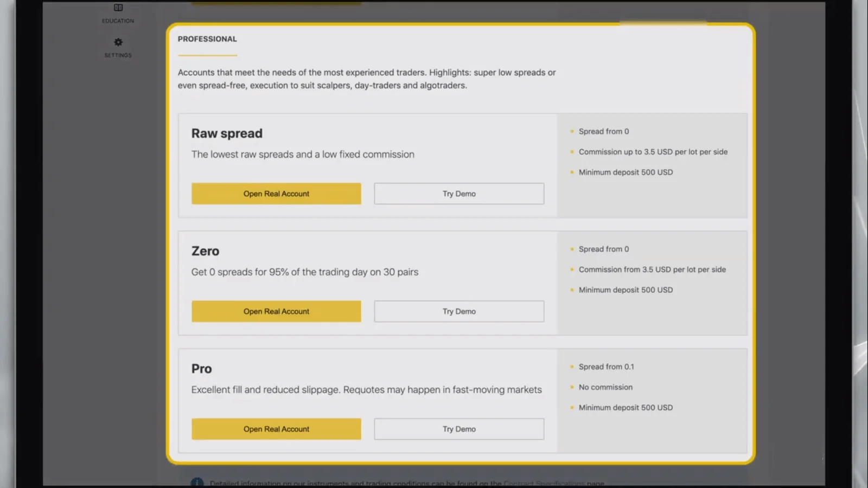Open Real Account for Raw spread
The width and height of the screenshot is (868, 488).
pyautogui.click(x=276, y=194)
